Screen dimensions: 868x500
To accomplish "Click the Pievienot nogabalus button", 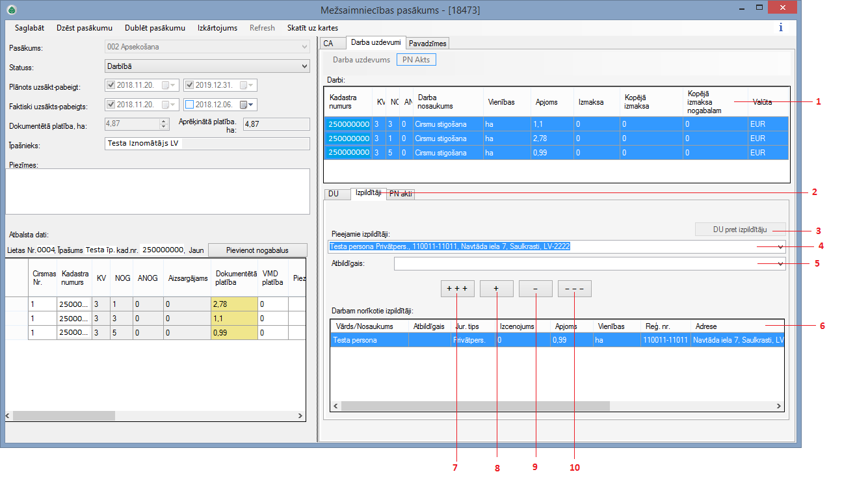I will click(257, 250).
